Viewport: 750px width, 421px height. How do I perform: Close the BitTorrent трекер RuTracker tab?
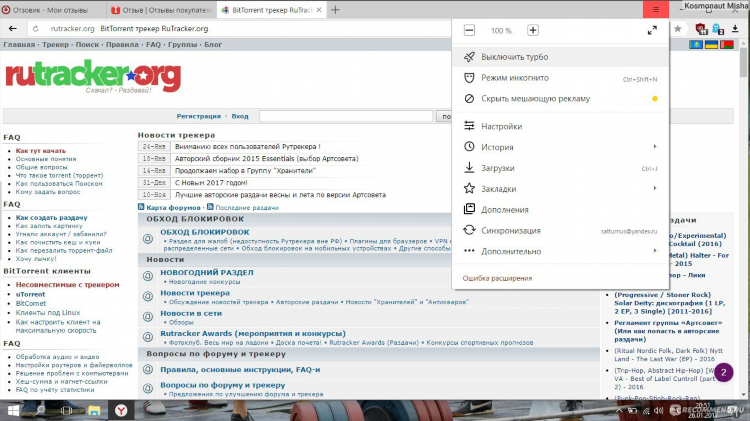[319, 10]
